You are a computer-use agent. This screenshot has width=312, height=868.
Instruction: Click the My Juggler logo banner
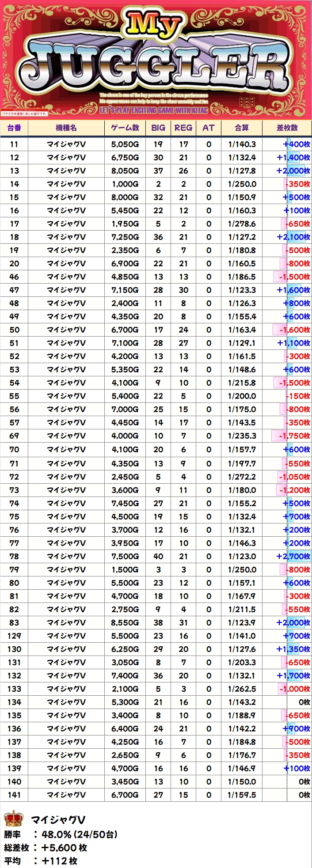coord(156,60)
